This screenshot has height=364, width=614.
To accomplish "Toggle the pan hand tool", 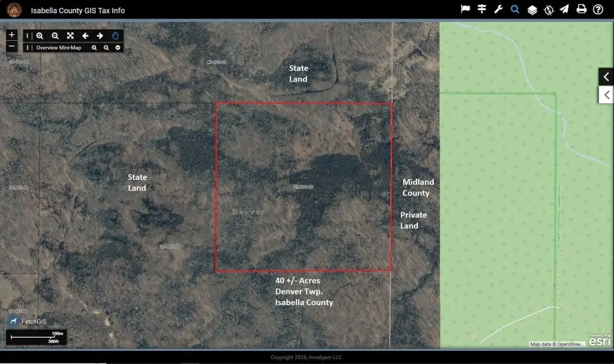I will (115, 35).
